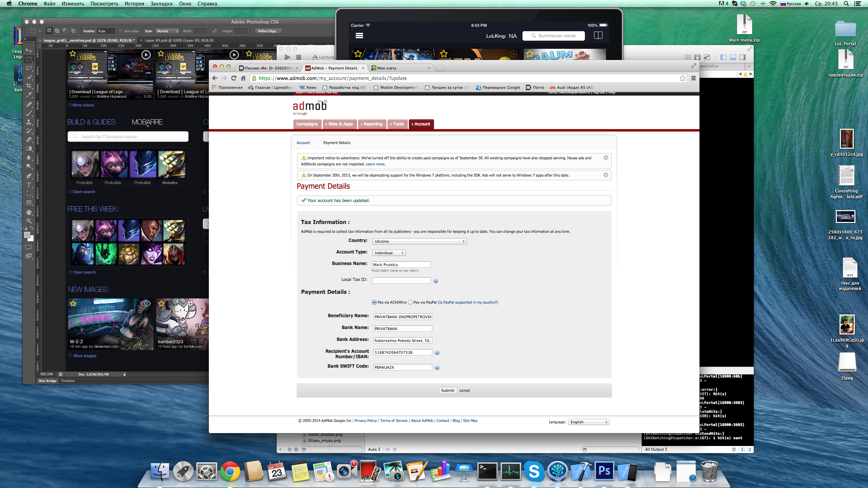Bookmark this page with the star icon
Screen dimensions: 868x488
coord(683,78)
